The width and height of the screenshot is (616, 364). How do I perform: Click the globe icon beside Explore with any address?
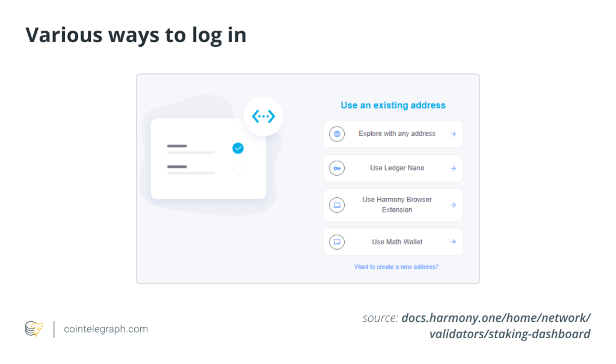337,134
